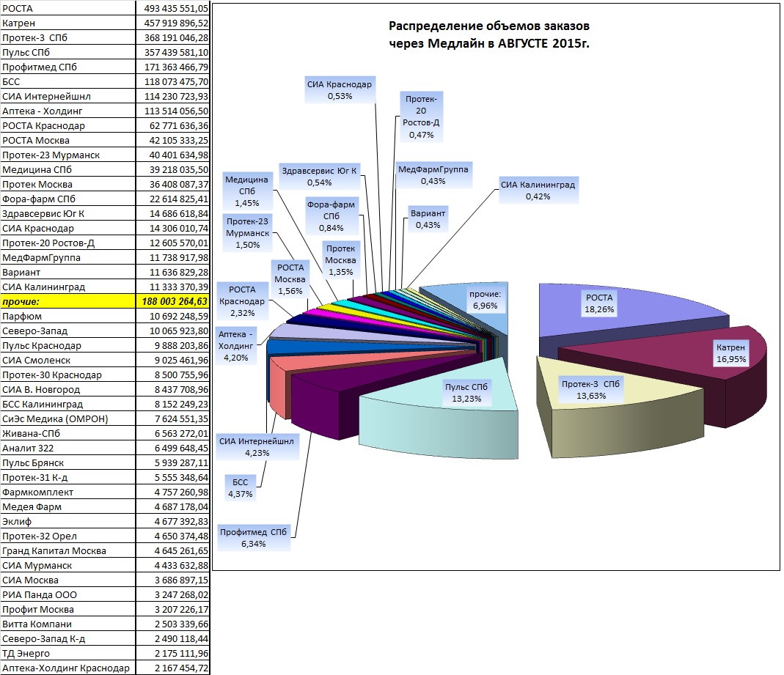Select the value cell '493 435 551,05'
The image size is (784, 675).
pyautogui.click(x=172, y=8)
